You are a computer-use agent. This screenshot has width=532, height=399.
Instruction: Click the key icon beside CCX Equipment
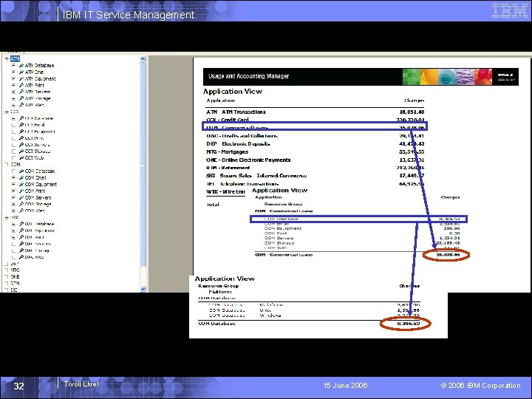tap(21, 132)
